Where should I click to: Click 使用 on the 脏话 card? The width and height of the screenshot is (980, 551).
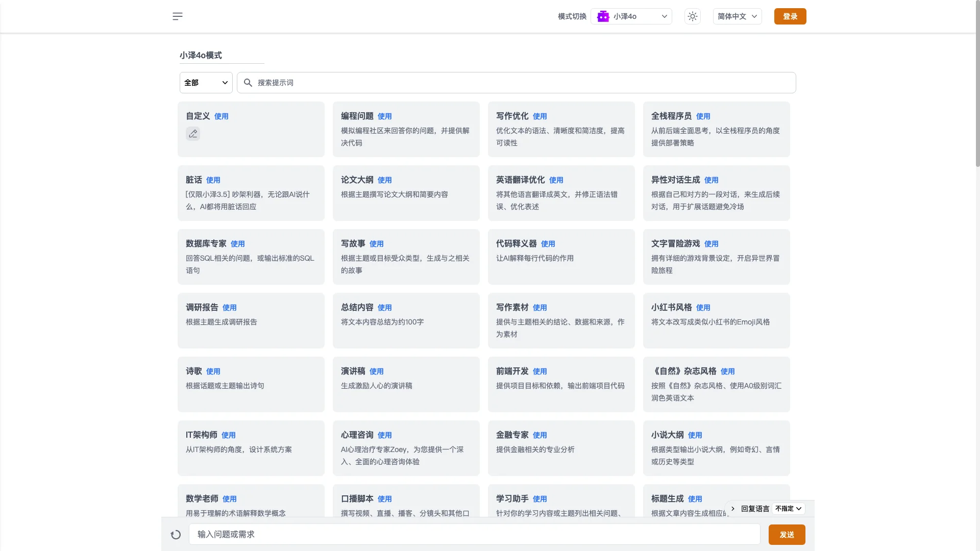point(213,180)
